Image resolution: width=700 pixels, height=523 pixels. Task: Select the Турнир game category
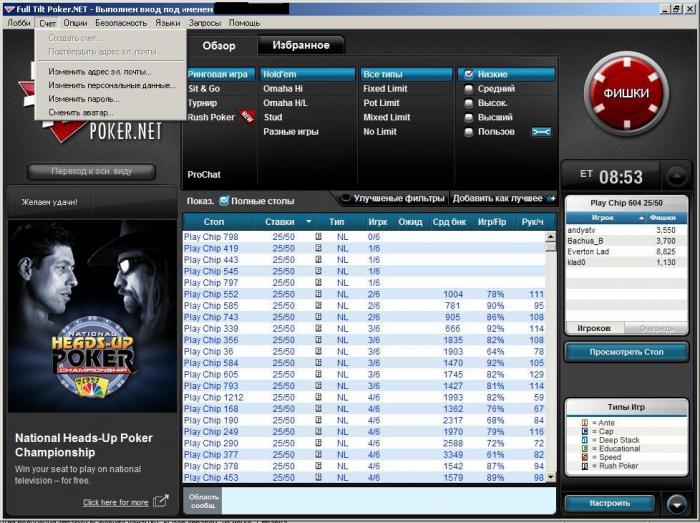[202, 103]
